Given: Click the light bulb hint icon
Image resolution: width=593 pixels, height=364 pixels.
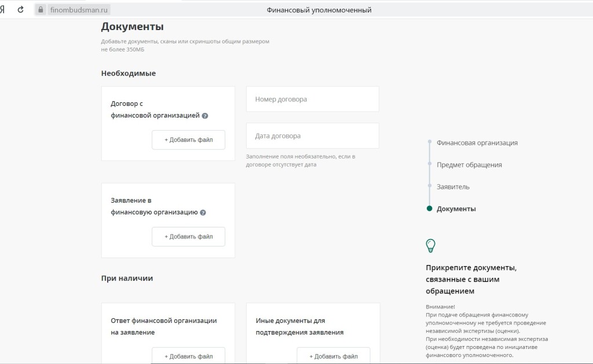Looking at the screenshot, I should (x=430, y=246).
